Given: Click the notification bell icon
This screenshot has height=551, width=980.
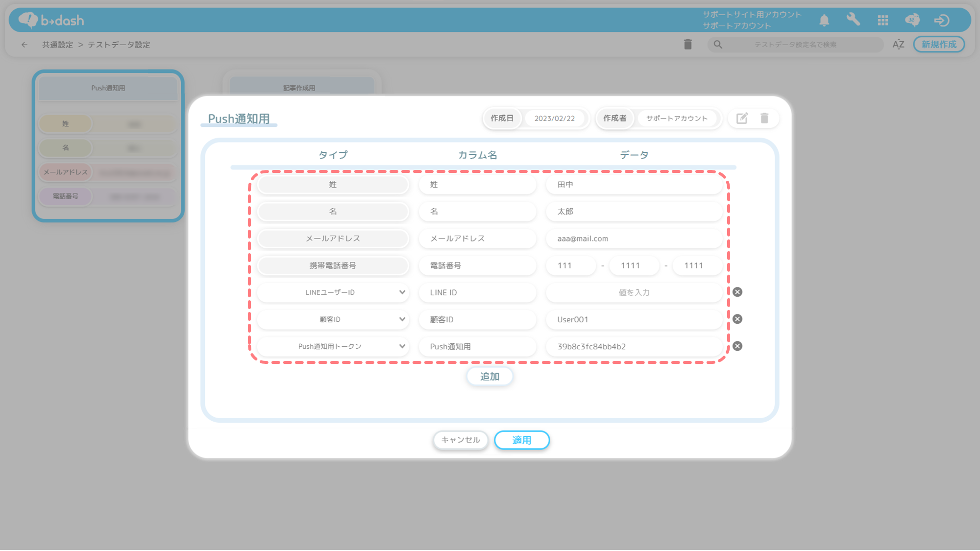Looking at the screenshot, I should pyautogui.click(x=824, y=20).
